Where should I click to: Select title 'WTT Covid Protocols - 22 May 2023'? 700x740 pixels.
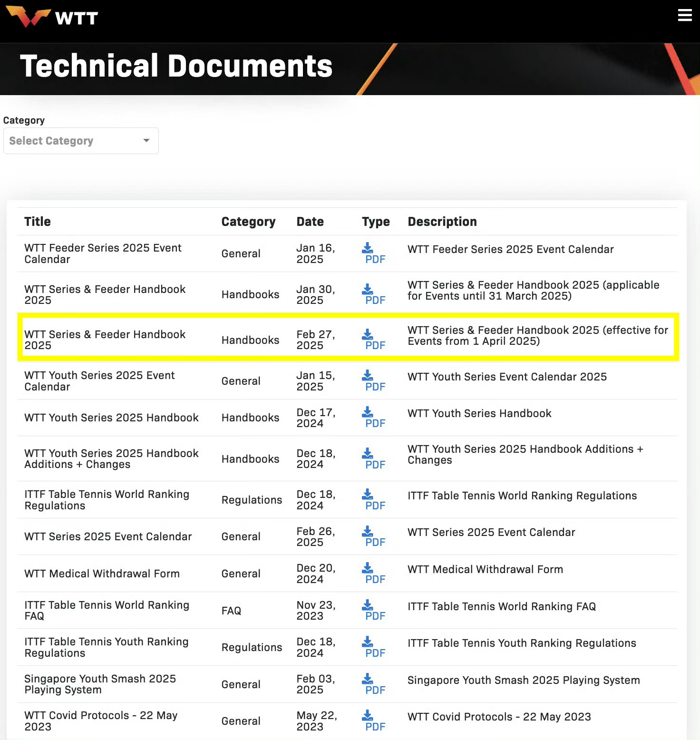(101, 721)
